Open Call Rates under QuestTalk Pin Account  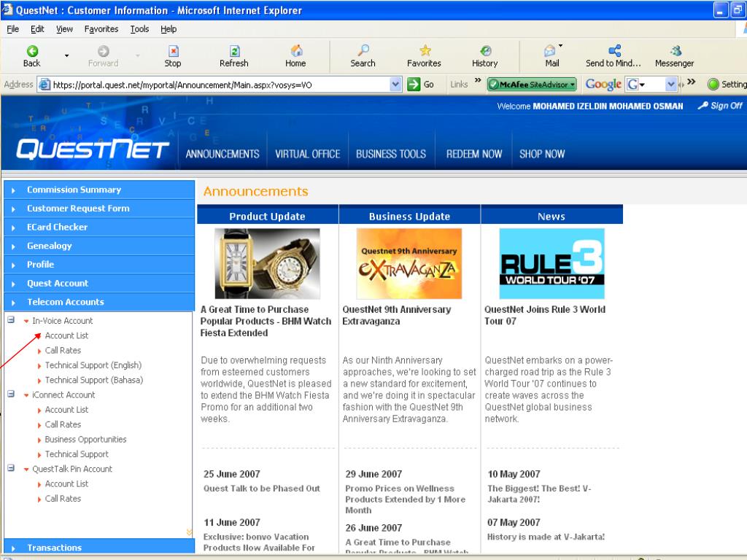pos(63,498)
